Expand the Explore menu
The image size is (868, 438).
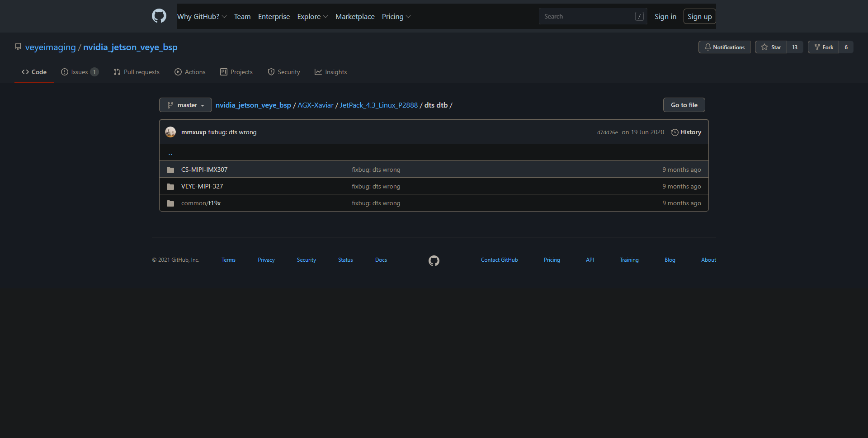point(312,16)
